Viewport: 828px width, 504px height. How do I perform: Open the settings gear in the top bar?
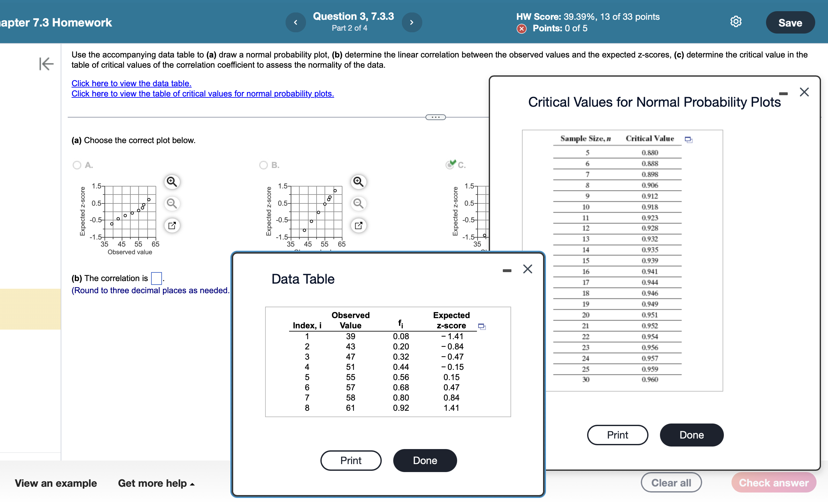pyautogui.click(x=736, y=21)
